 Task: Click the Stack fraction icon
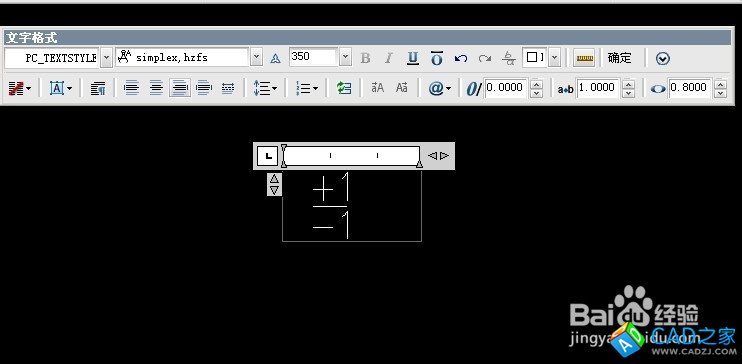tap(509, 58)
